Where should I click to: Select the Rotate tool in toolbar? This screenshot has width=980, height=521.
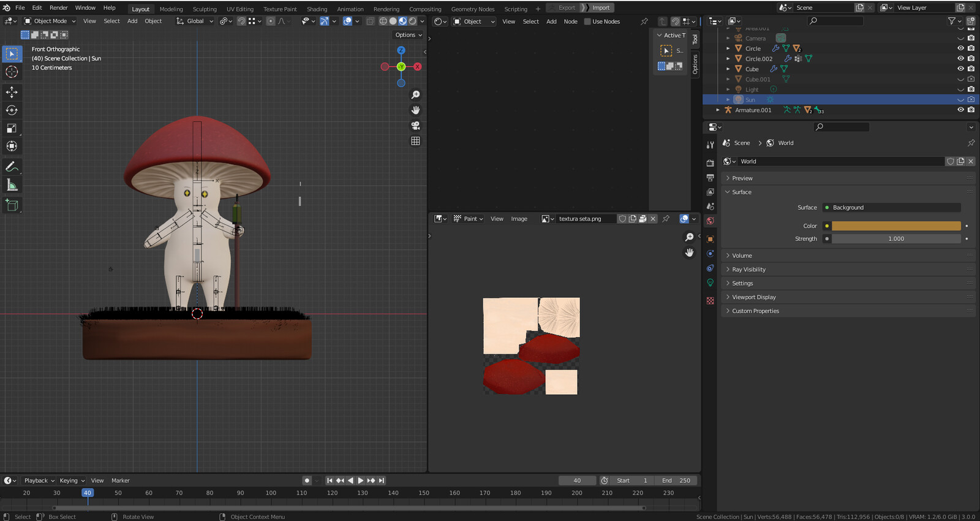tap(12, 110)
